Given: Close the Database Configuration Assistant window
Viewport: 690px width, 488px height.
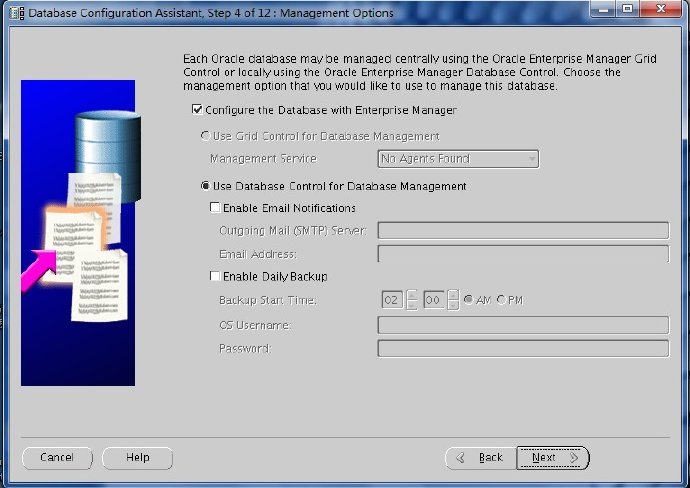Looking at the screenshot, I should (661, 9).
